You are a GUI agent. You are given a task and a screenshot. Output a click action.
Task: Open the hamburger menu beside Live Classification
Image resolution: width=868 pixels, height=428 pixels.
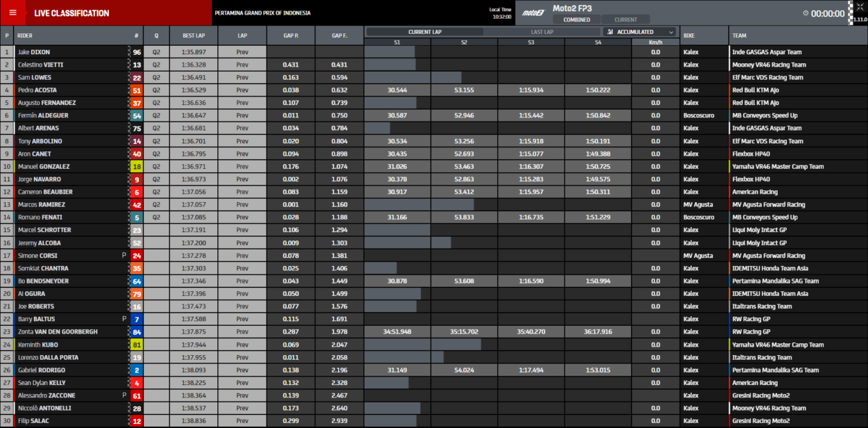12,13
